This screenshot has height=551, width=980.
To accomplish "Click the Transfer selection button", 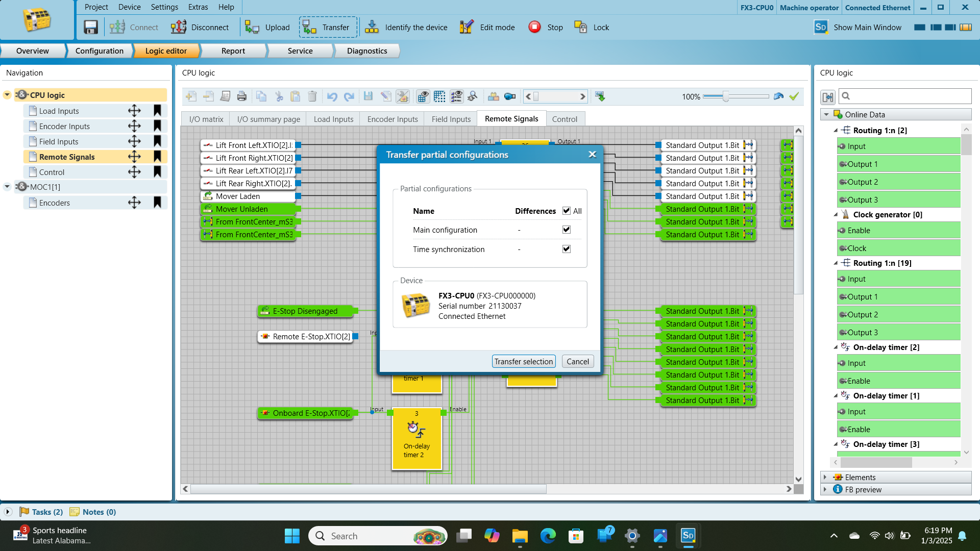I will click(524, 361).
